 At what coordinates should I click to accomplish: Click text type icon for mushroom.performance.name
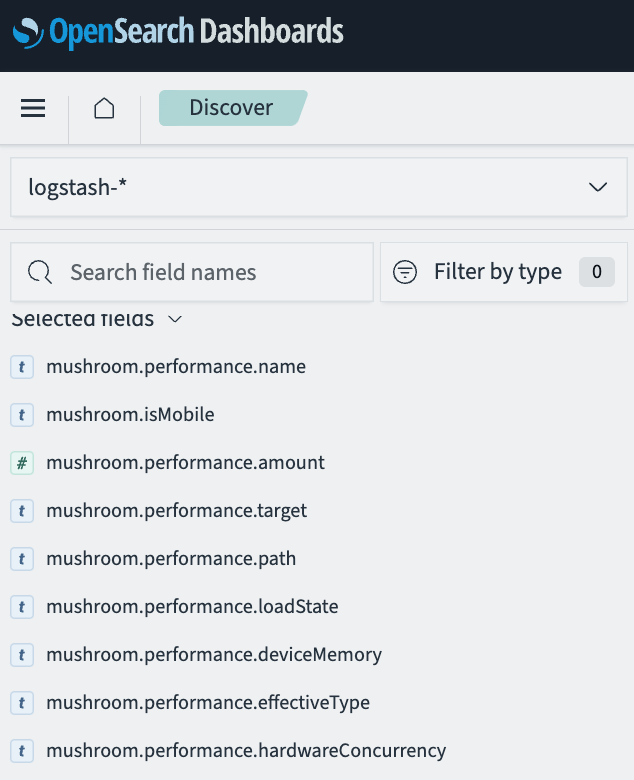coord(22,367)
